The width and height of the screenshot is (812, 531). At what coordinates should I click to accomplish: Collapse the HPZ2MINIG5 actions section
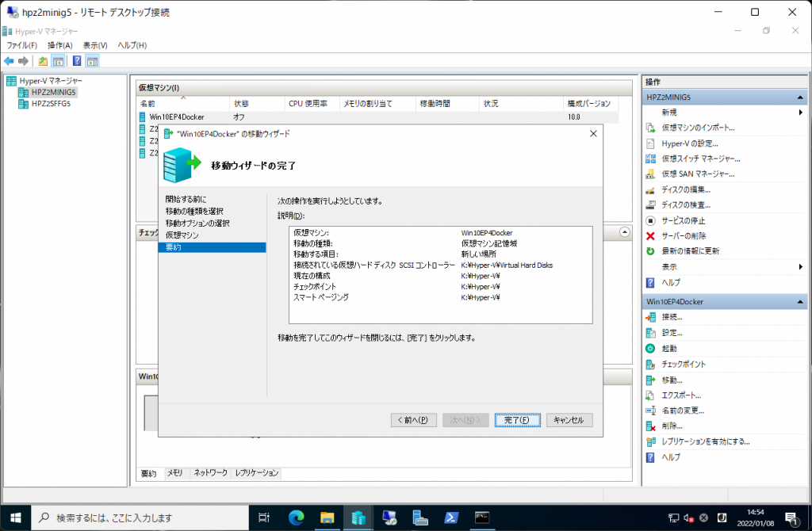click(x=799, y=97)
